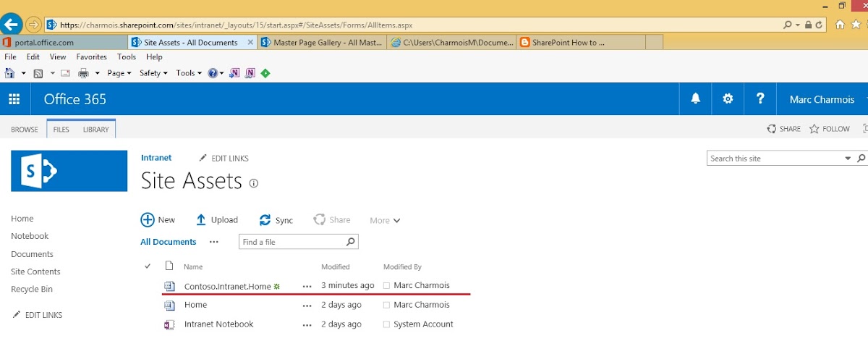Switch to portal.office.com browser tab

(64, 43)
